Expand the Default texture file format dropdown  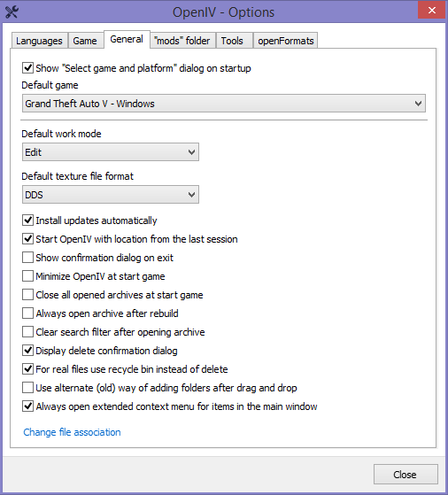[111, 195]
